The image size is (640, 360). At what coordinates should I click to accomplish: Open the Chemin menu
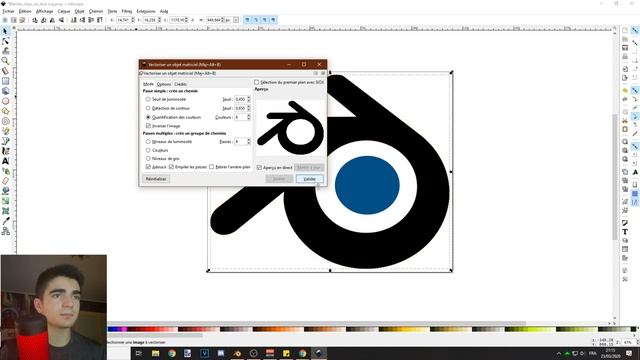point(96,11)
